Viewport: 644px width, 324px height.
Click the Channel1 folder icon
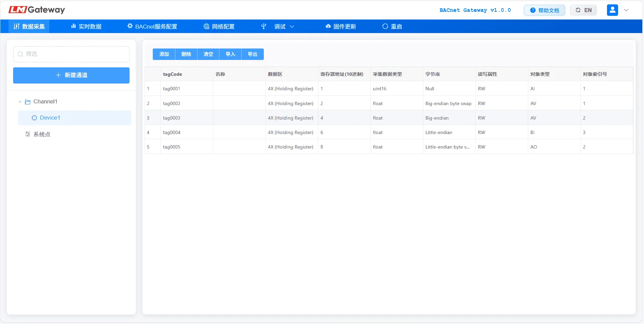(x=28, y=102)
